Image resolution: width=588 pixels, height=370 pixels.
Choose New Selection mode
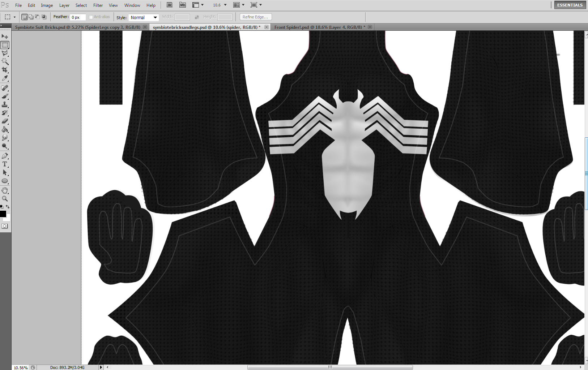pos(25,17)
